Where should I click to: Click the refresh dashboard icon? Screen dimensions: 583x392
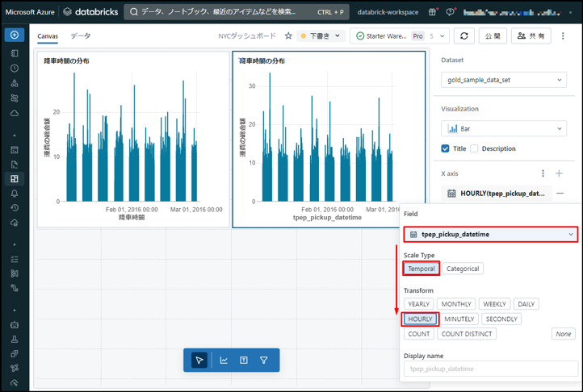pyautogui.click(x=463, y=36)
